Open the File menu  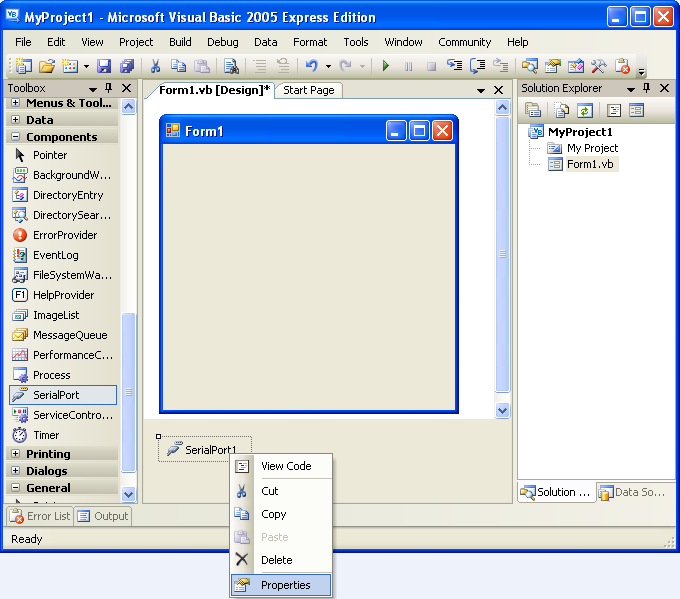point(23,42)
